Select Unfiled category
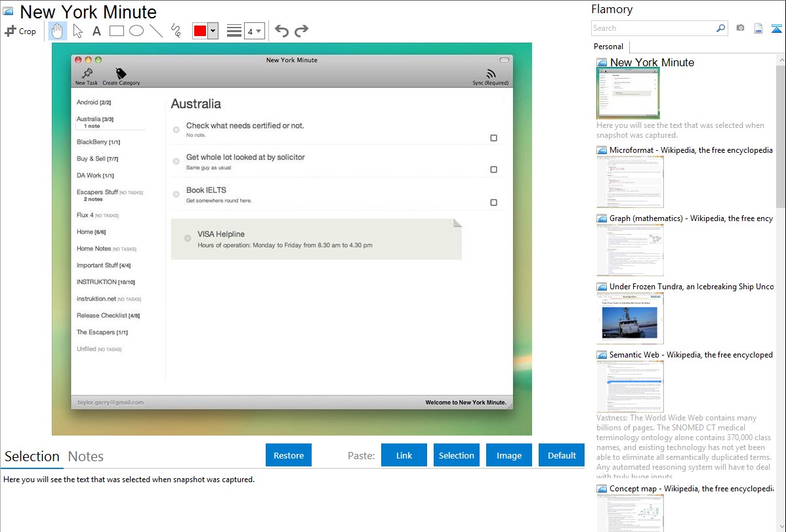 click(99, 349)
